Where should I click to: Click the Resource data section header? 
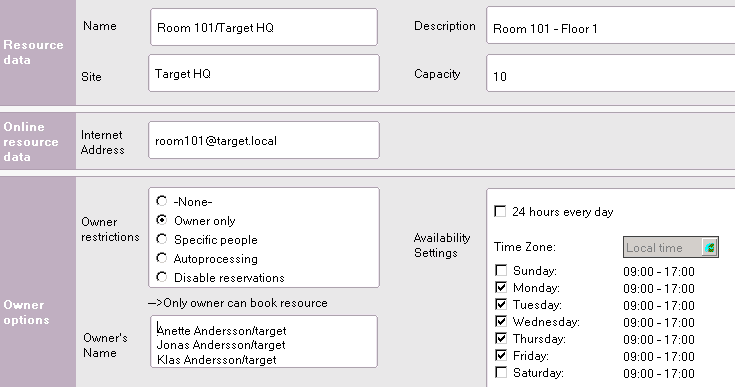33,52
